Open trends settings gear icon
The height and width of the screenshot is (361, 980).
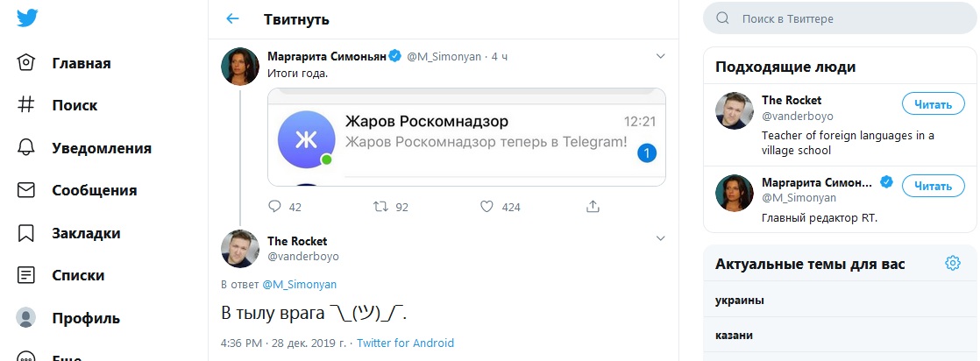(952, 264)
